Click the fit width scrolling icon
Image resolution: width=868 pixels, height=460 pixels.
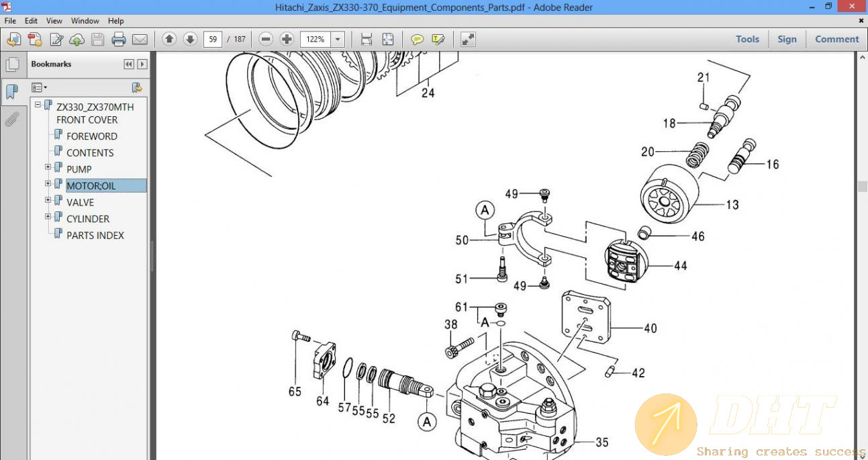tap(367, 39)
